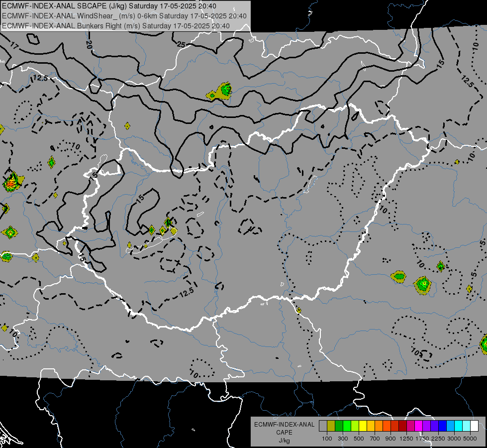Click the legend value 500

[x=359, y=439]
